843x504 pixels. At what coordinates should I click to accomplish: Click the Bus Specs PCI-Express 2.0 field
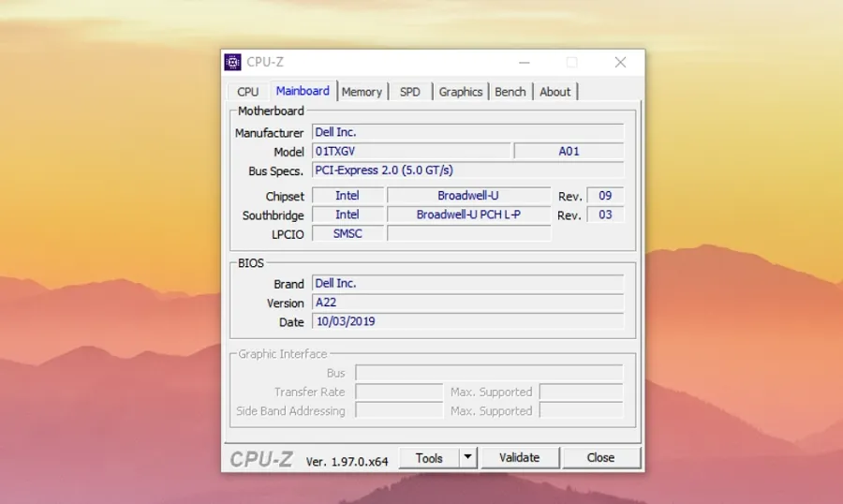(x=467, y=170)
